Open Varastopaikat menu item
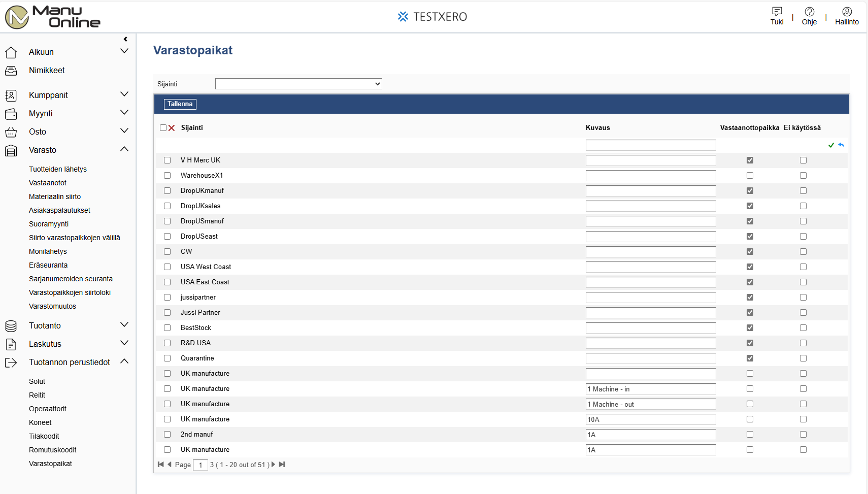868x494 pixels. pyautogui.click(x=50, y=464)
